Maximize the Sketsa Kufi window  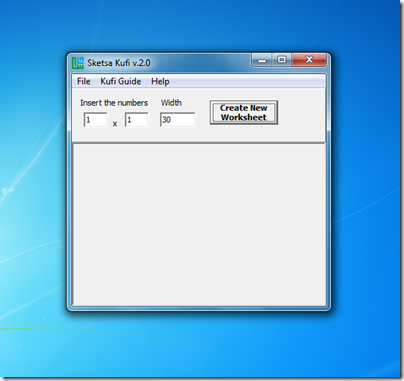tap(282, 60)
